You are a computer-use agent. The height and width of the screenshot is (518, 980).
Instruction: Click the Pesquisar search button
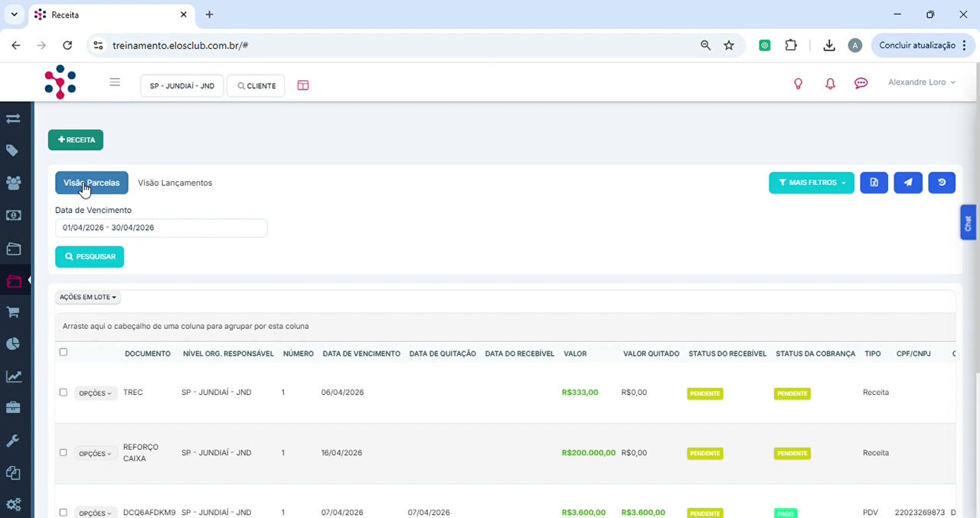(90, 257)
